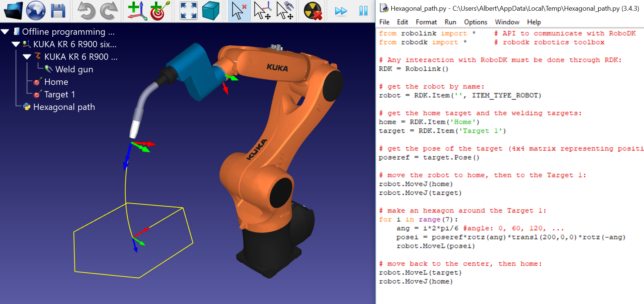Toggle the select cursor tool
The width and height of the screenshot is (644, 304).
(x=239, y=11)
